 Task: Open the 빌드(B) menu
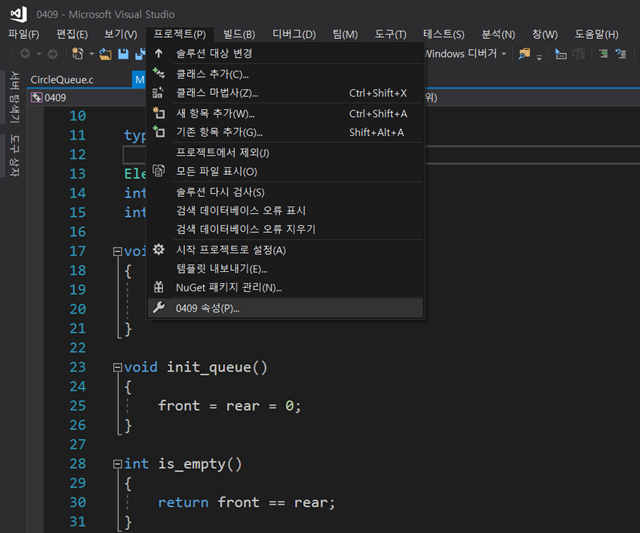239,34
